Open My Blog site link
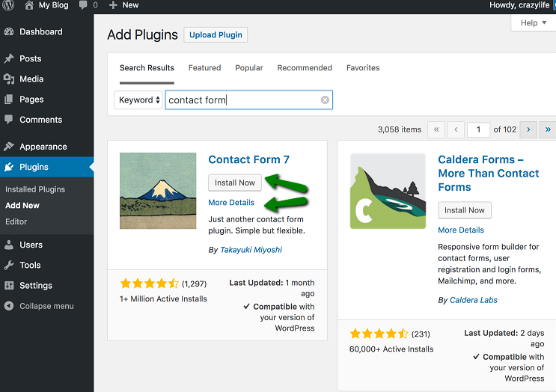This screenshot has width=556, height=392. [x=54, y=5]
